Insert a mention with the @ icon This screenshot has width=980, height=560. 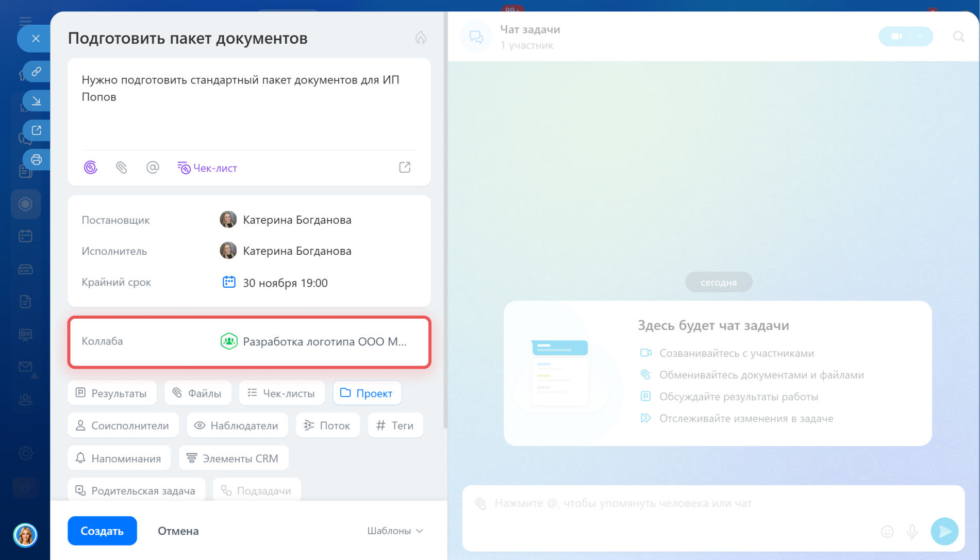point(153,168)
